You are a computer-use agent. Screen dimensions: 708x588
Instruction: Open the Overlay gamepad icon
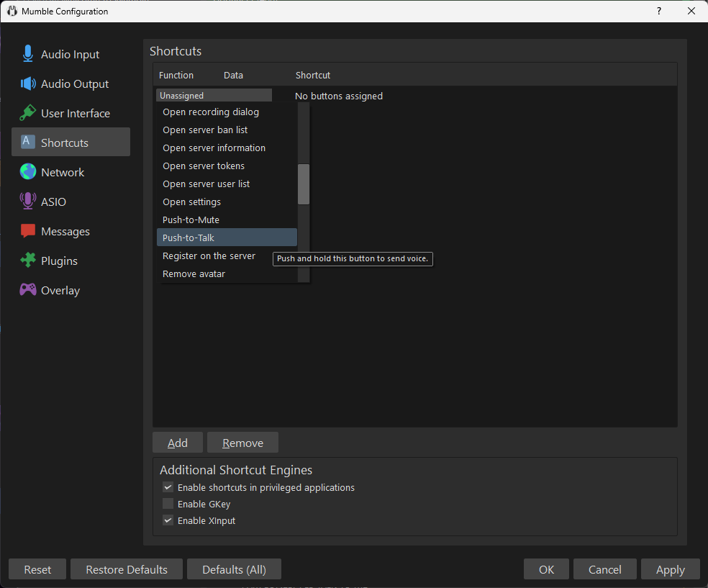28,290
